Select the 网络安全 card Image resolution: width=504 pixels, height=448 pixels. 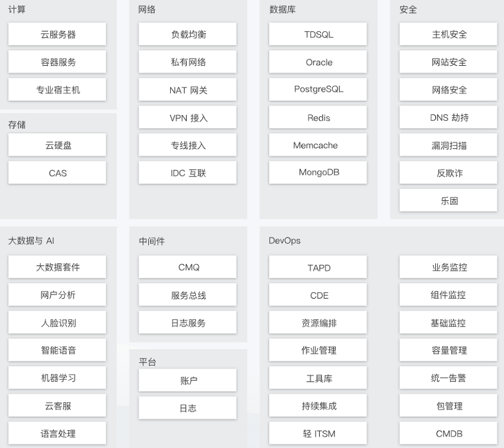click(x=448, y=89)
